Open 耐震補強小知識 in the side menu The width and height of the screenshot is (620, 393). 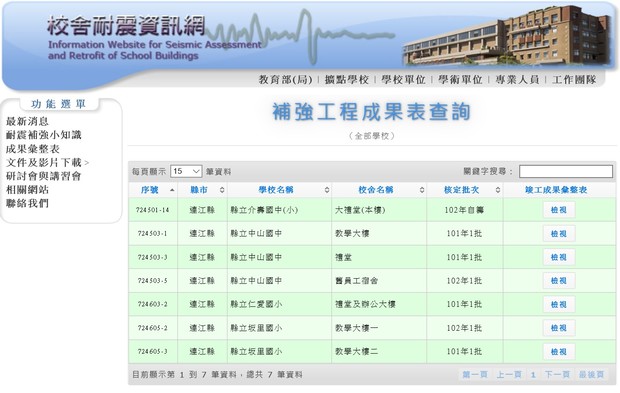coord(43,135)
